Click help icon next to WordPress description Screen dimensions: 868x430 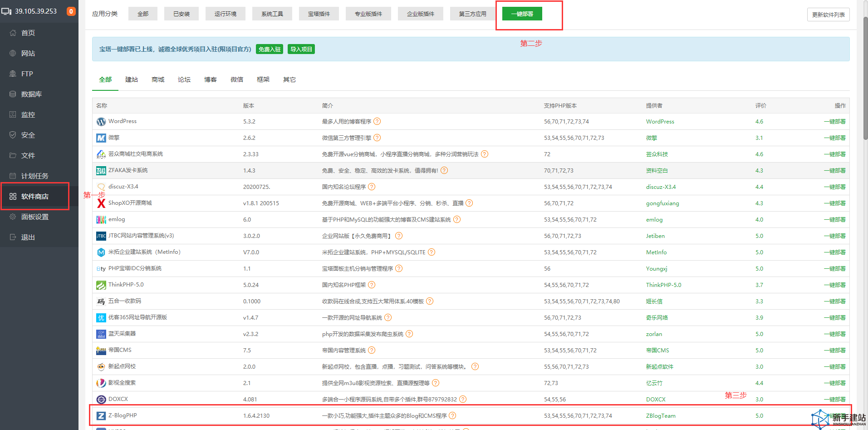(377, 121)
